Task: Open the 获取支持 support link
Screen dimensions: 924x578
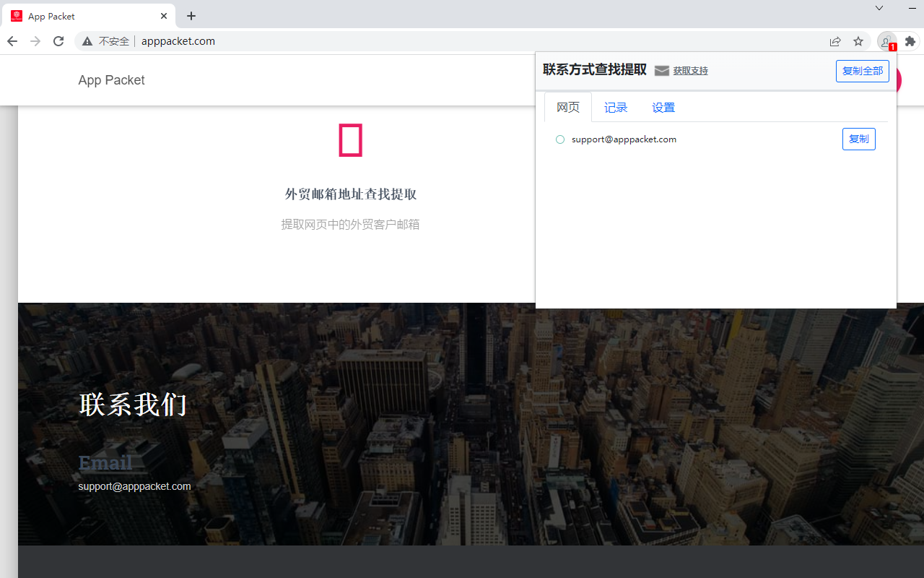Action: tap(690, 71)
